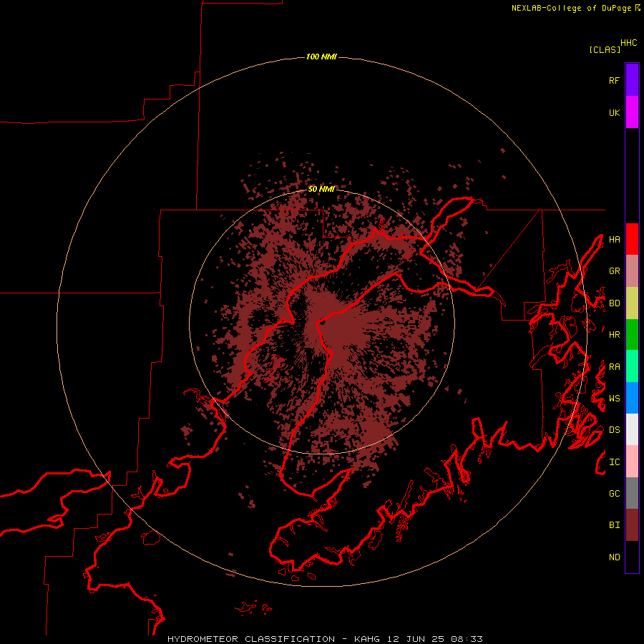Click the "50 NMI" range ring label
Image resolution: width=644 pixels, height=644 pixels.
[x=321, y=189]
